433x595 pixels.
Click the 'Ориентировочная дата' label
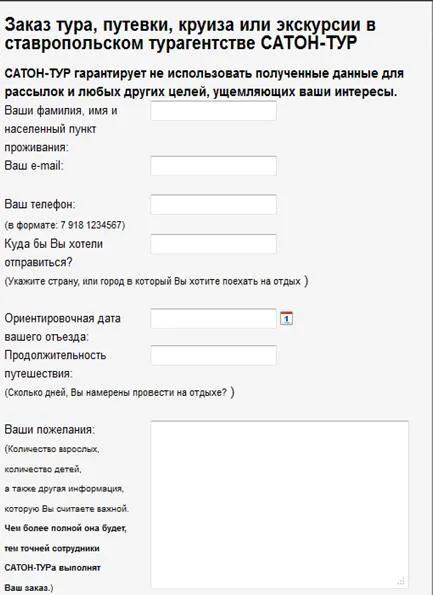coord(63,318)
